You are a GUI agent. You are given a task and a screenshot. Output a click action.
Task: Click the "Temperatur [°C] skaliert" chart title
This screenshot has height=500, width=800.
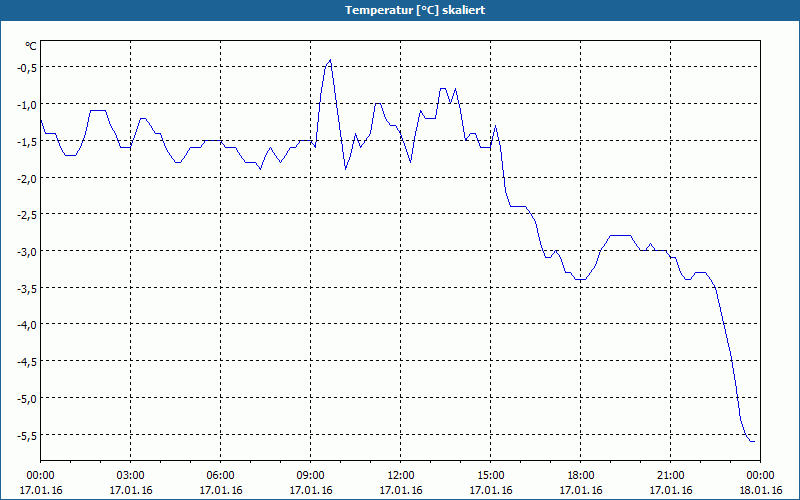[415, 10]
